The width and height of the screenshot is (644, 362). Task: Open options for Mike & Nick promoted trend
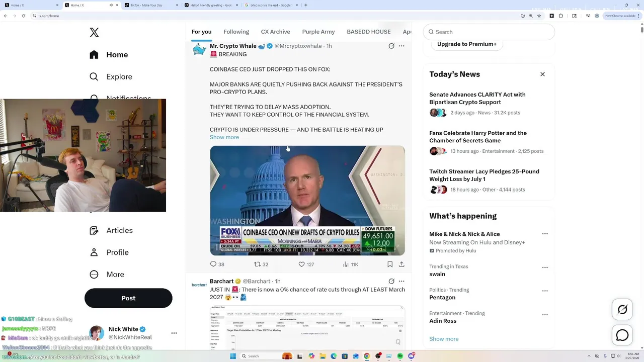(545, 234)
